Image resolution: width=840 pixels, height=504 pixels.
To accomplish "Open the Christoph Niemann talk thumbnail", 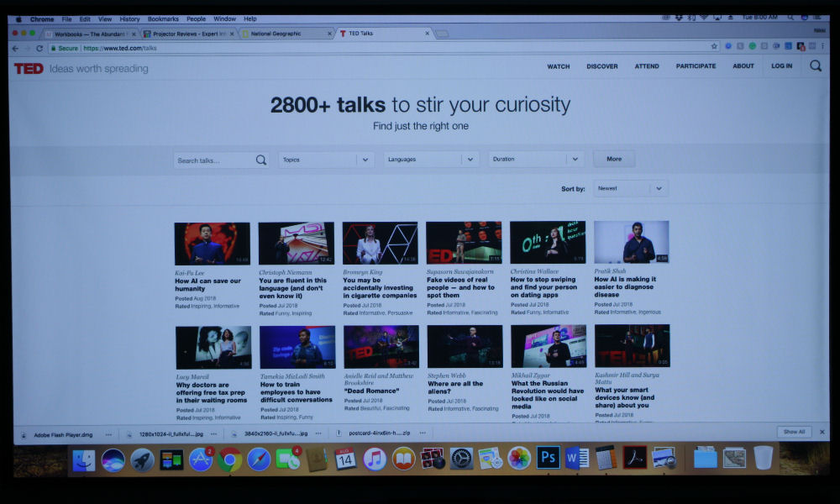I will (x=297, y=243).
